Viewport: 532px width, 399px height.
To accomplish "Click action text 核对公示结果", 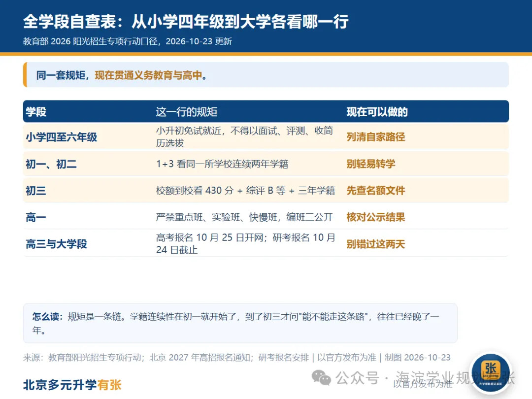I will click(x=375, y=217).
